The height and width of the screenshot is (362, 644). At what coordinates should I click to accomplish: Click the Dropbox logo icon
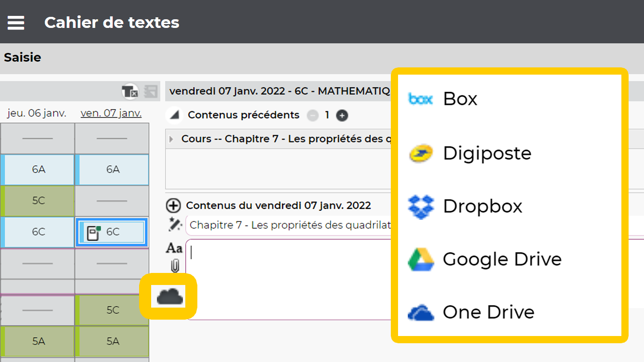point(421,207)
